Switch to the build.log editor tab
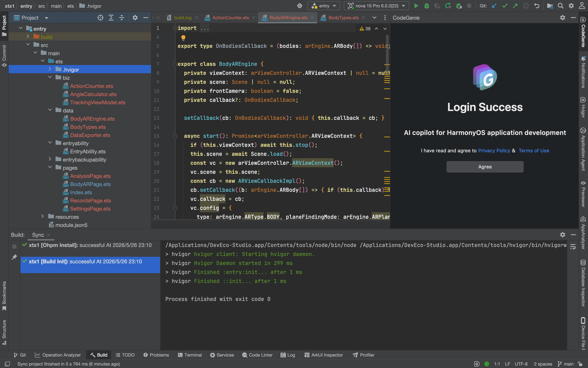Screen dimensions: 588x368 (x=183, y=18)
